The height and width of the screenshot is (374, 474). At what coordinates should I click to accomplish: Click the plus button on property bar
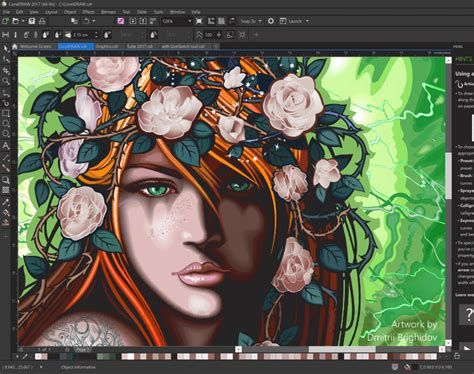[x=256, y=35]
